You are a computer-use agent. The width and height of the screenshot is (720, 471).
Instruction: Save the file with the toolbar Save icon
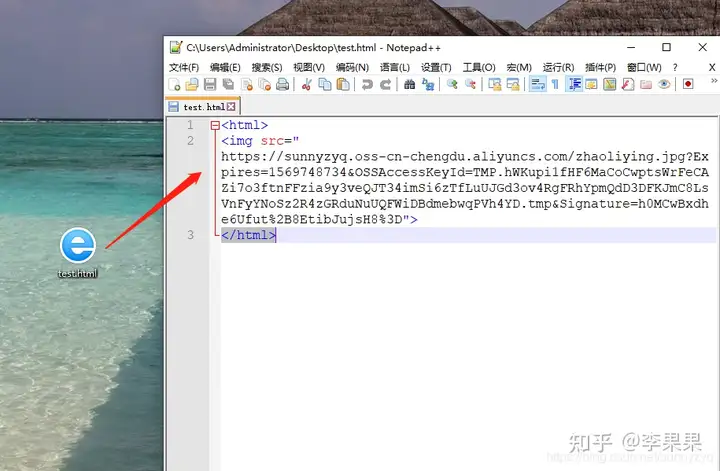pyautogui.click(x=210, y=84)
